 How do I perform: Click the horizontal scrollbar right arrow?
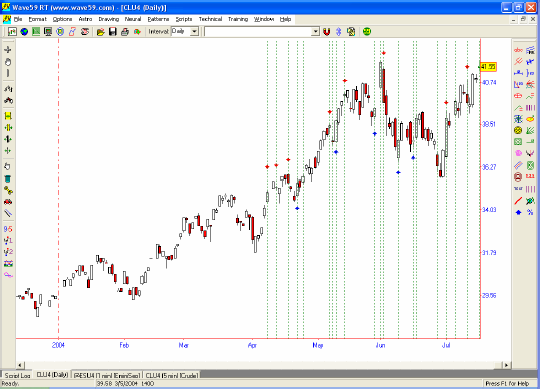pos(506,365)
